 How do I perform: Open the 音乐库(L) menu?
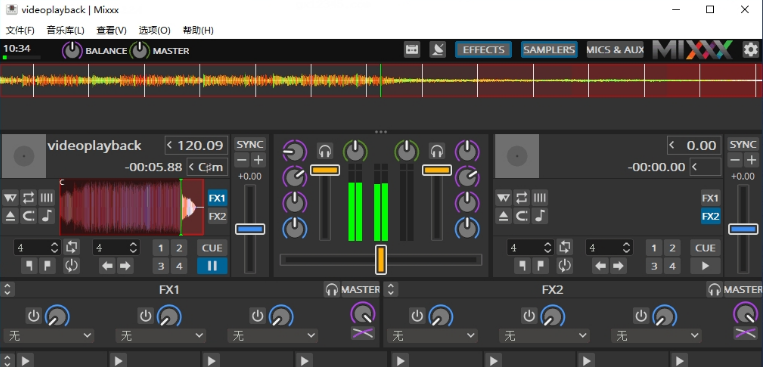[x=65, y=30]
